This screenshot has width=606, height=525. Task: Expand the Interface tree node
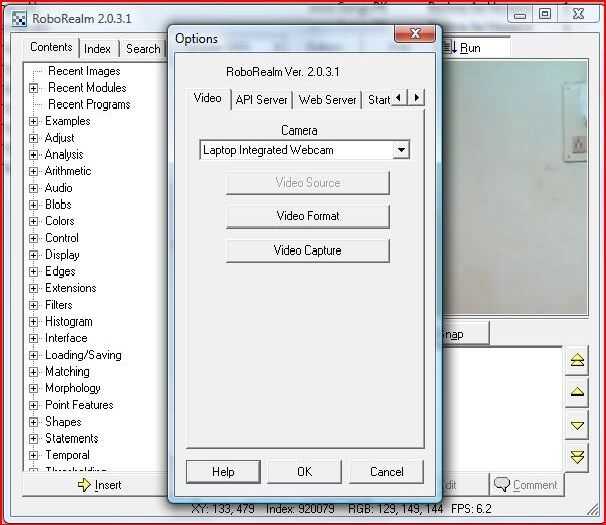tap(34, 338)
